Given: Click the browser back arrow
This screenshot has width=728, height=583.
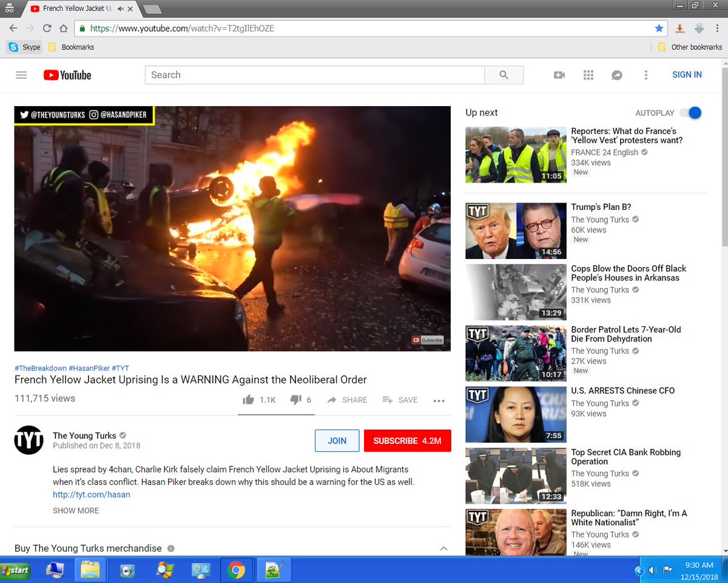Looking at the screenshot, I should point(13,29).
